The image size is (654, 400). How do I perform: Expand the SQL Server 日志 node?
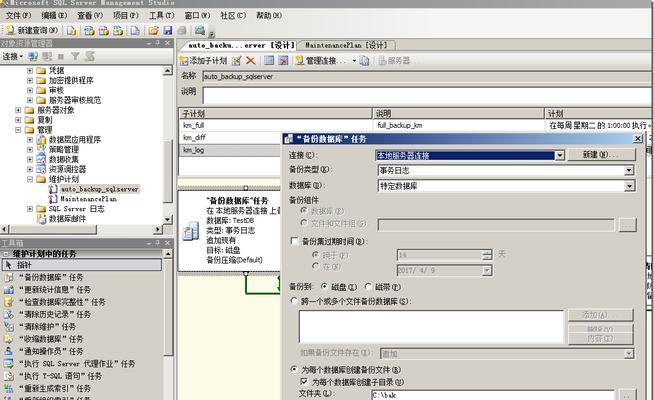pyautogui.click(x=30, y=209)
